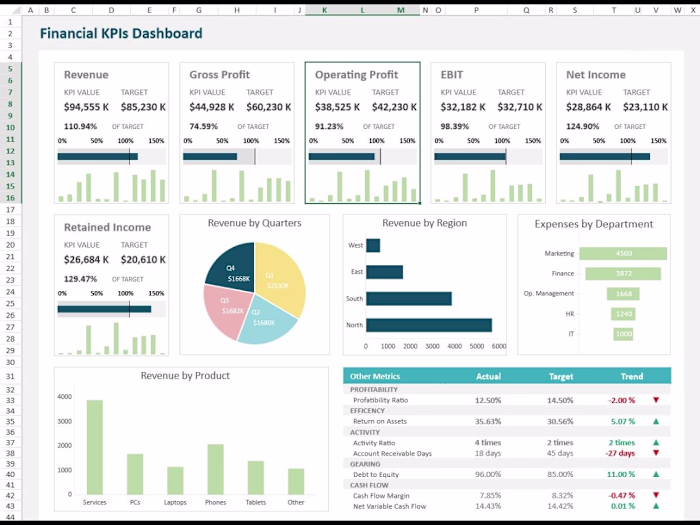The image size is (700, 525).
Task: Click Revenue target $85,230 K
Action: (143, 107)
